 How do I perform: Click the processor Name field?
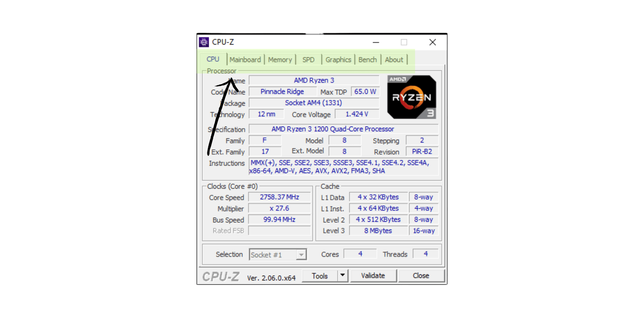coord(314,80)
